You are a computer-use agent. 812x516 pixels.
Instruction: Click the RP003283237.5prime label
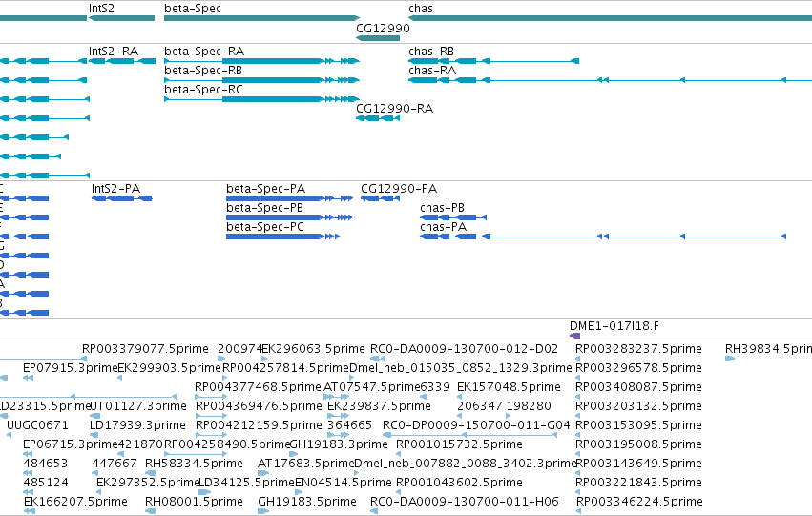click(639, 349)
